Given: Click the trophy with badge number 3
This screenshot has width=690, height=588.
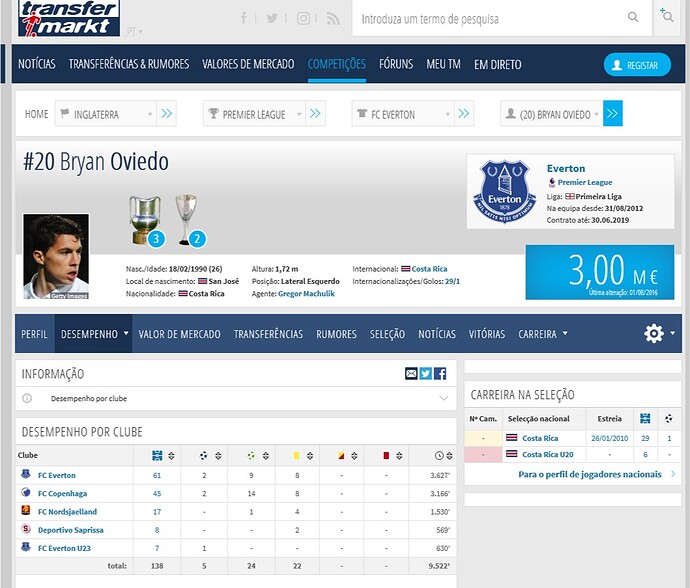Looking at the screenshot, I should (x=146, y=220).
